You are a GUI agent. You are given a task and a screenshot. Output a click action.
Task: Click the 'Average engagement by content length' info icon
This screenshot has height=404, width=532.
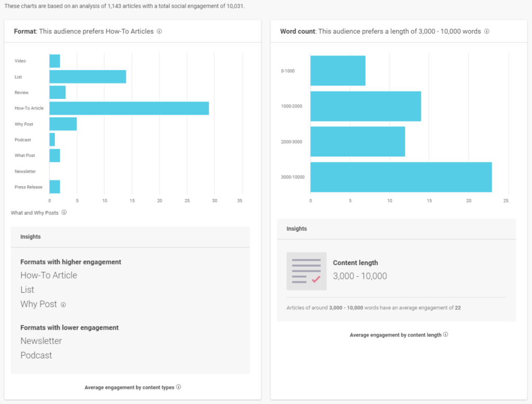(x=446, y=335)
